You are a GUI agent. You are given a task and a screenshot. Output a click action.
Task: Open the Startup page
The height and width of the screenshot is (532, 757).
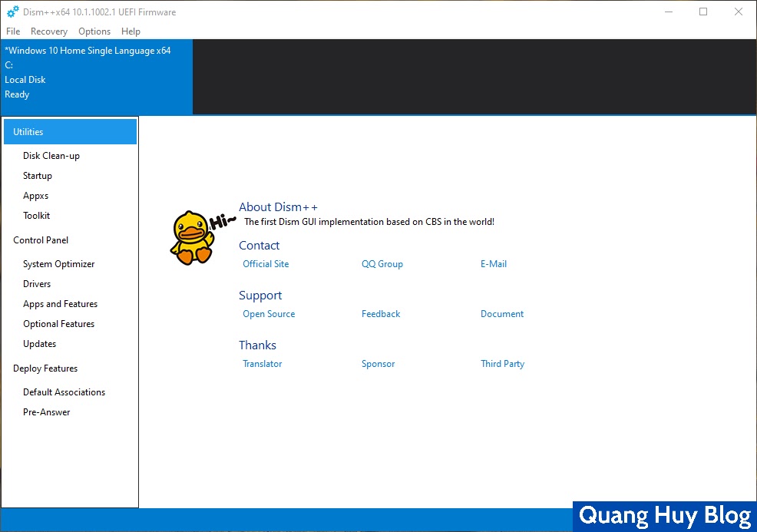[37, 176]
